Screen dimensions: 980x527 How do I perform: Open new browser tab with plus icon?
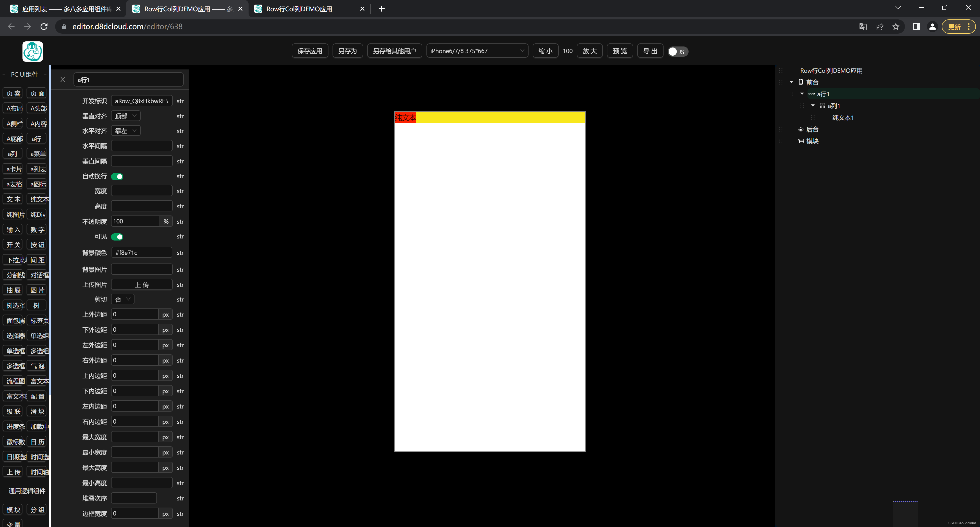click(x=382, y=9)
